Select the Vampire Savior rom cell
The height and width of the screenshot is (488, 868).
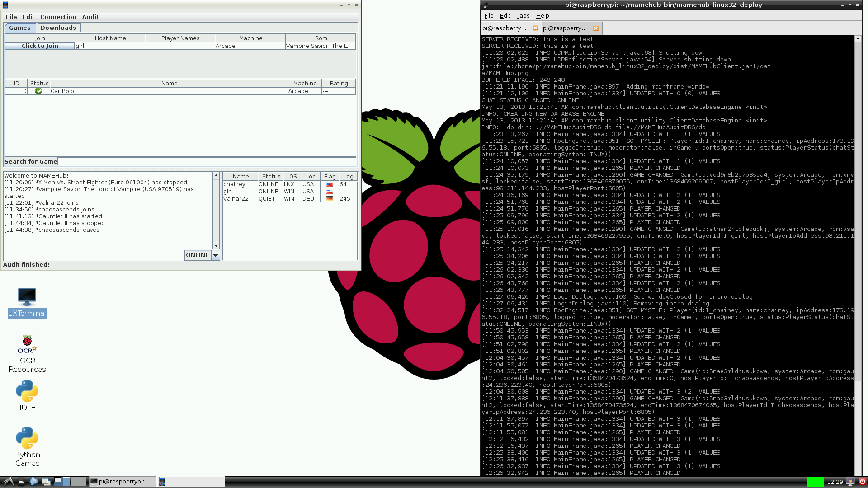click(x=321, y=46)
